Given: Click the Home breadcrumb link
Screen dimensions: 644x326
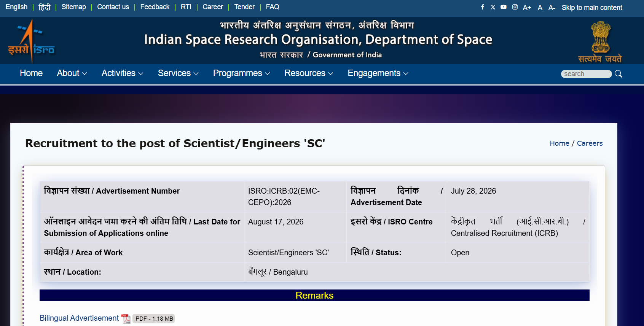Looking at the screenshot, I should pos(560,143).
